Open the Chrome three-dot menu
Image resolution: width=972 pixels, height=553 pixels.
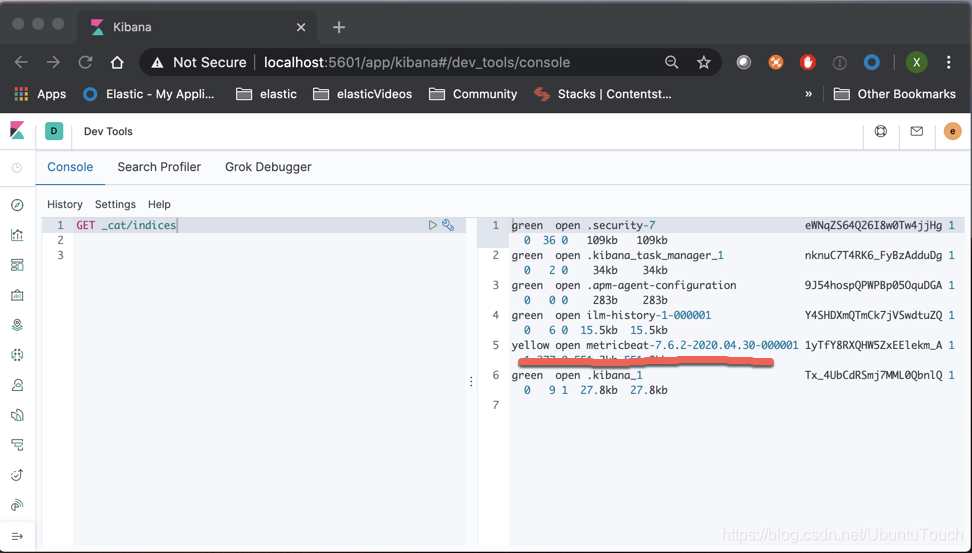(948, 62)
